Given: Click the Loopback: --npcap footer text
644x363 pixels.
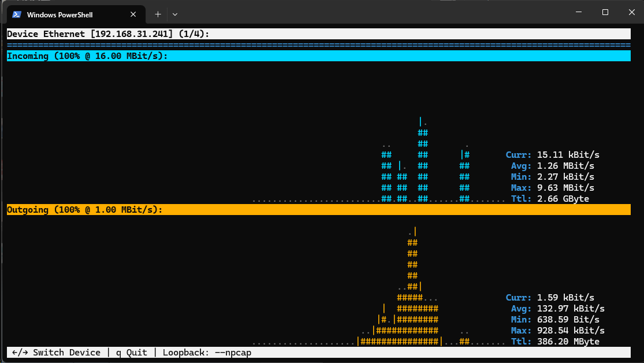Looking at the screenshot, I should 207,353.
